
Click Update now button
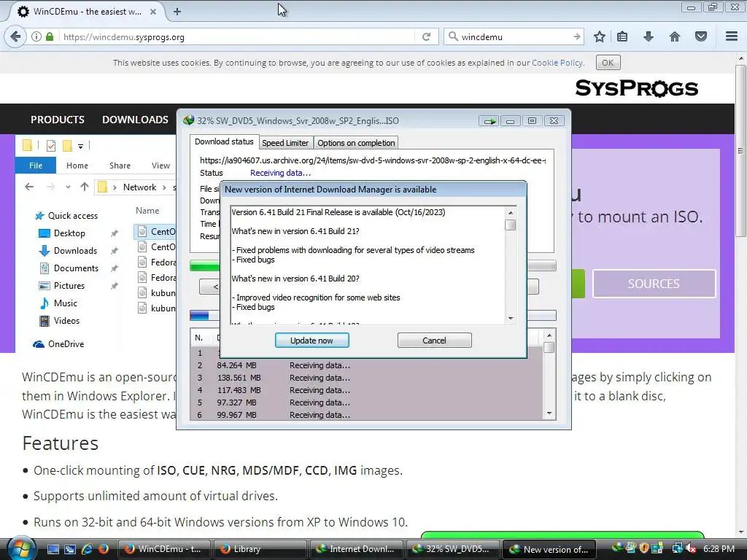312,341
